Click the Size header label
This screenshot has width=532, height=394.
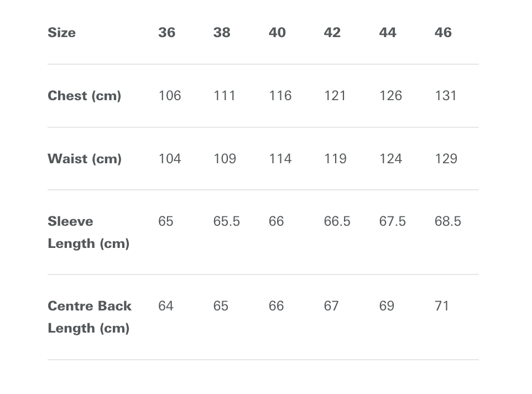click(62, 33)
